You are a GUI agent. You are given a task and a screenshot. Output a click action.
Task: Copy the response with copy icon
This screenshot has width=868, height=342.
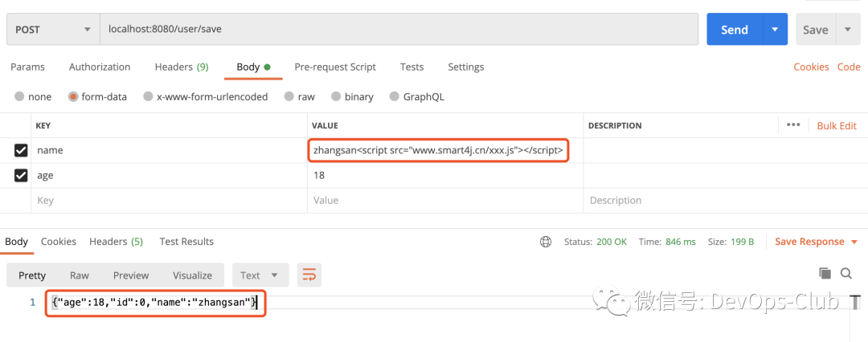[825, 273]
